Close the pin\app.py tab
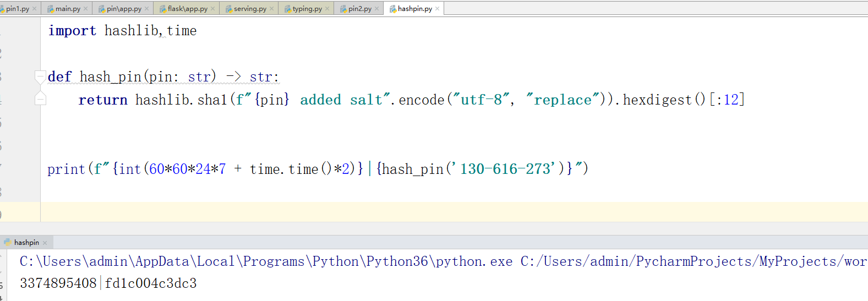 click(x=146, y=9)
